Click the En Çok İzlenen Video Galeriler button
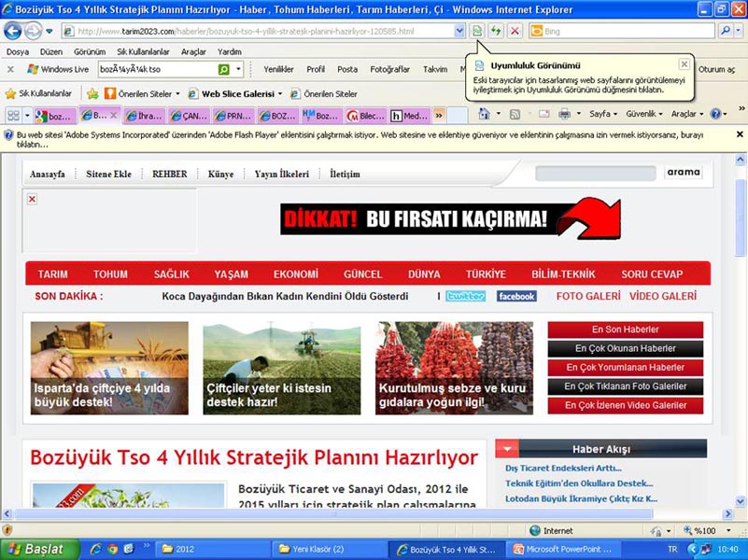Image resolution: width=748 pixels, height=560 pixels. pos(626,405)
